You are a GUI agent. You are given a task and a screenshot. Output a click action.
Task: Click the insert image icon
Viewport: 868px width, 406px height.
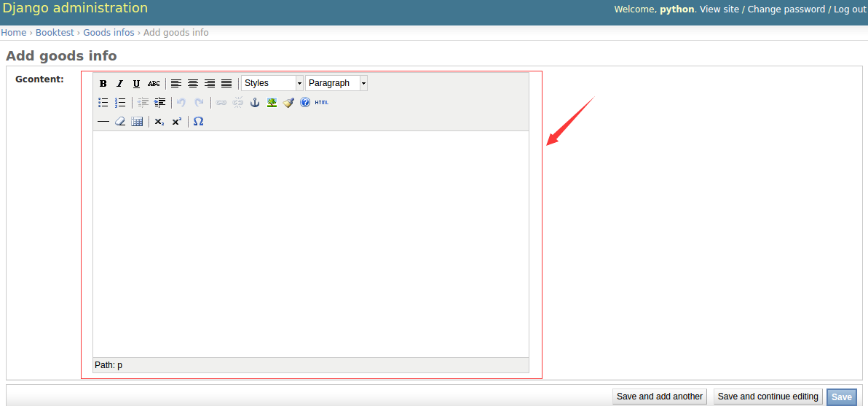point(272,103)
